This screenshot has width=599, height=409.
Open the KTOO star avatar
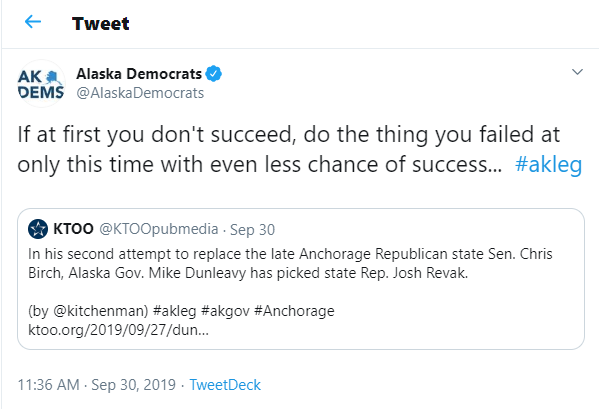38,229
